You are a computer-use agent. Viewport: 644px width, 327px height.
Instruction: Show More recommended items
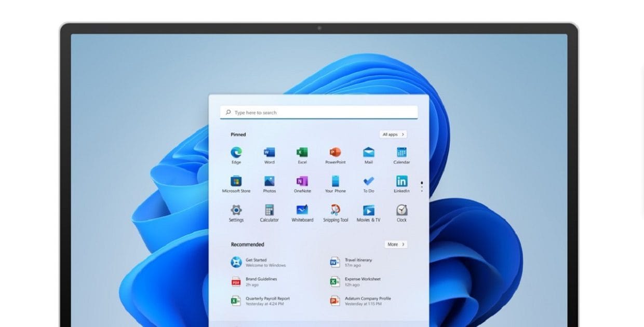(x=396, y=244)
